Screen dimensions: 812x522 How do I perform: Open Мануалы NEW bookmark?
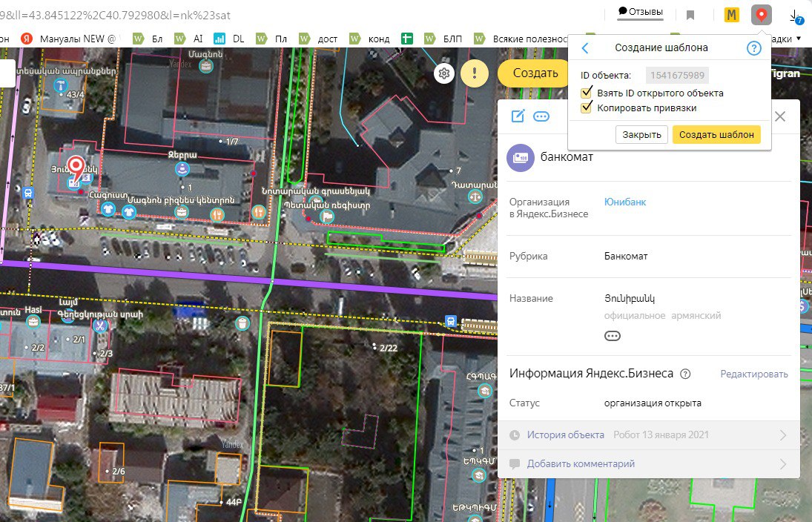click(x=70, y=39)
